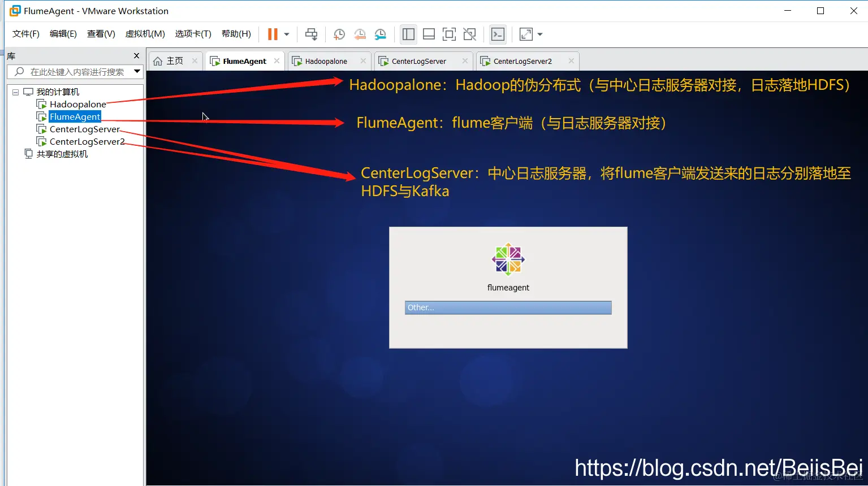Enter full screen mode
868x486 pixels.
coord(449,34)
